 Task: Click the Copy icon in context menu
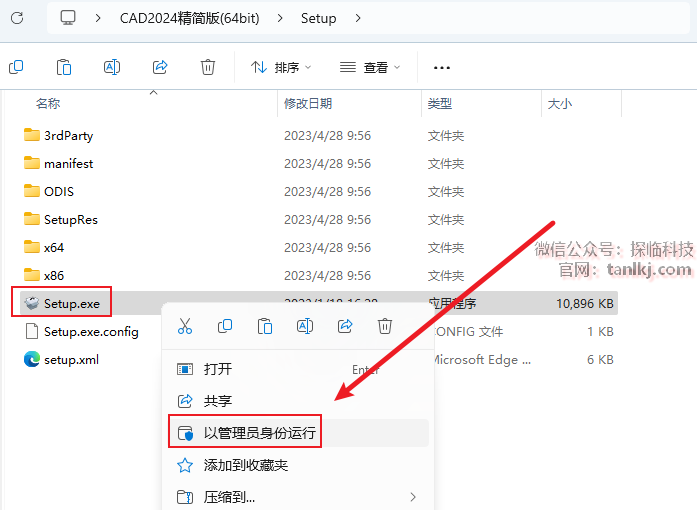point(225,326)
